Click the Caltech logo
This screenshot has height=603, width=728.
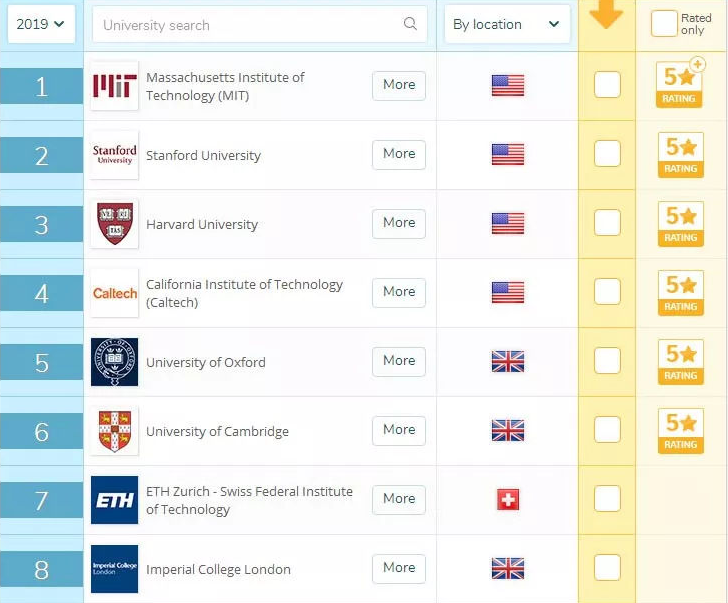[x=114, y=293]
